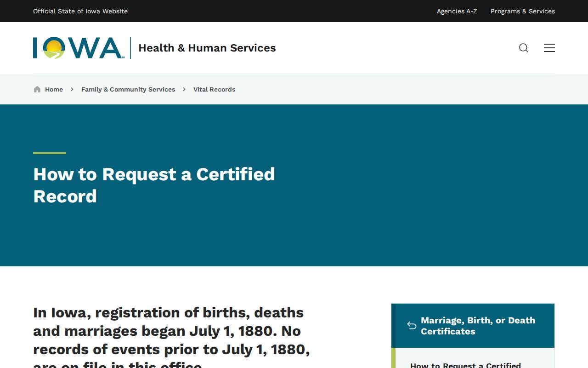This screenshot has height=368, width=588.
Task: Go to Health & Human Services homepage
Action: tap(207, 48)
